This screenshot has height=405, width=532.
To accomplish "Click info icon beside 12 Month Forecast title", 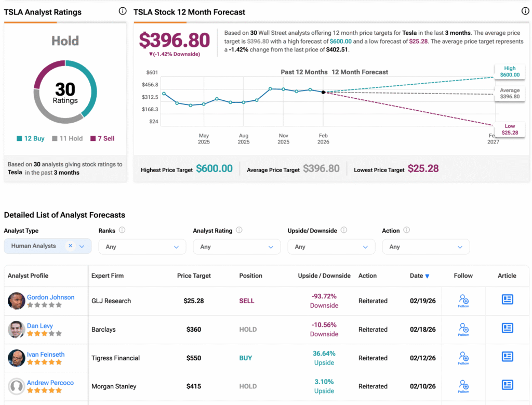I will 525,11.
